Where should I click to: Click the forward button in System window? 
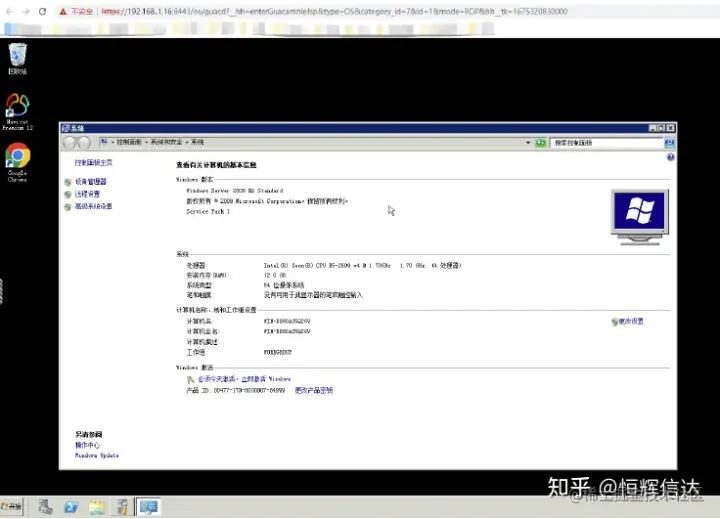(x=84, y=143)
